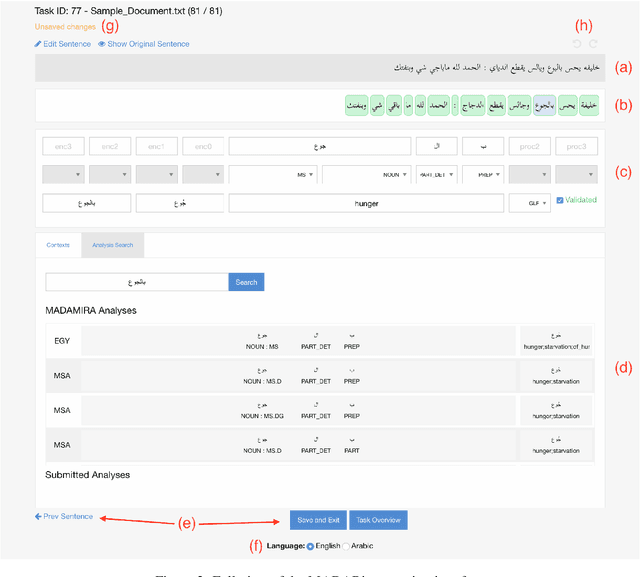The width and height of the screenshot is (640, 577).
Task: Open the Task Overview button
Action: click(378, 520)
